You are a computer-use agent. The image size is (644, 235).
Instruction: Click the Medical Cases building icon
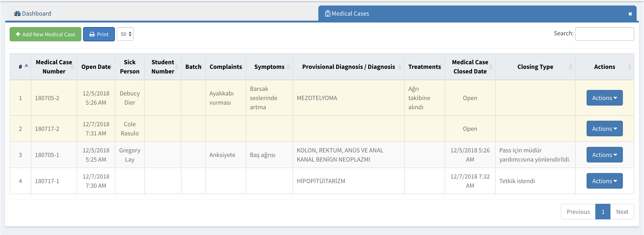tap(327, 14)
